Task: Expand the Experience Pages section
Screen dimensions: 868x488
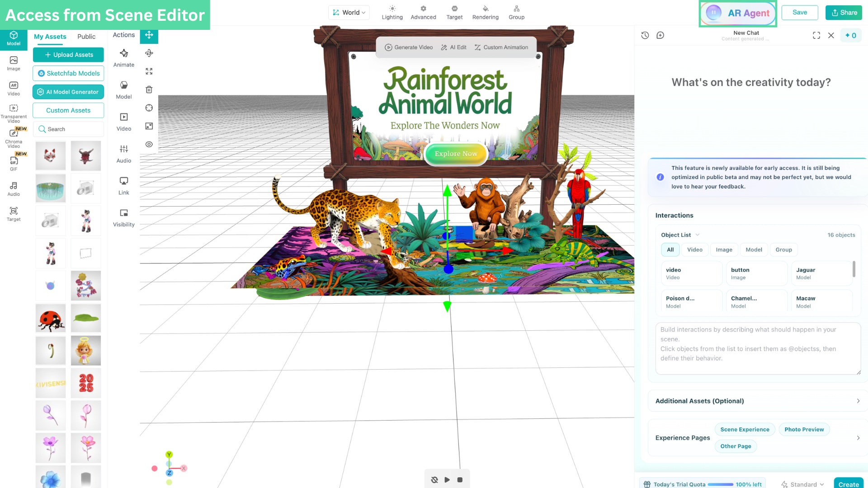Action: tap(858, 438)
